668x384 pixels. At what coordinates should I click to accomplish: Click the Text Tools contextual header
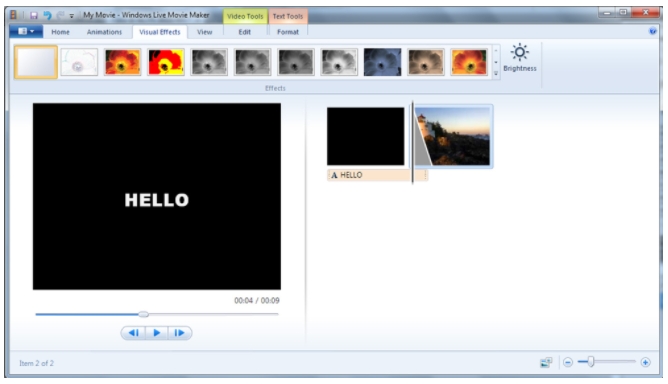click(x=288, y=16)
